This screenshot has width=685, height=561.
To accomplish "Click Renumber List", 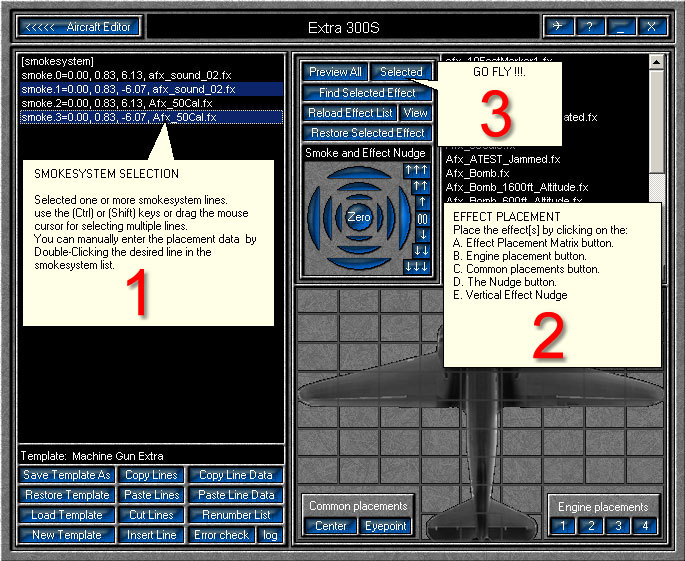I will [x=236, y=515].
